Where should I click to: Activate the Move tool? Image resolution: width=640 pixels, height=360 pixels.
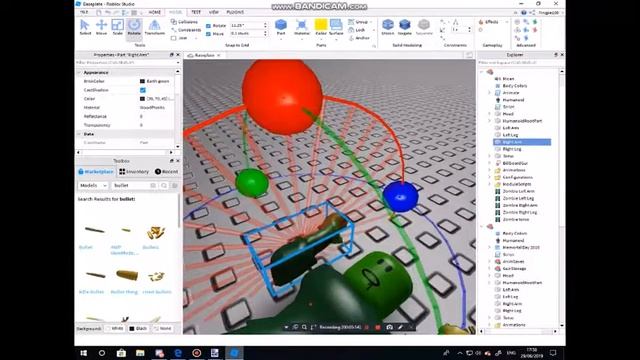point(101,27)
